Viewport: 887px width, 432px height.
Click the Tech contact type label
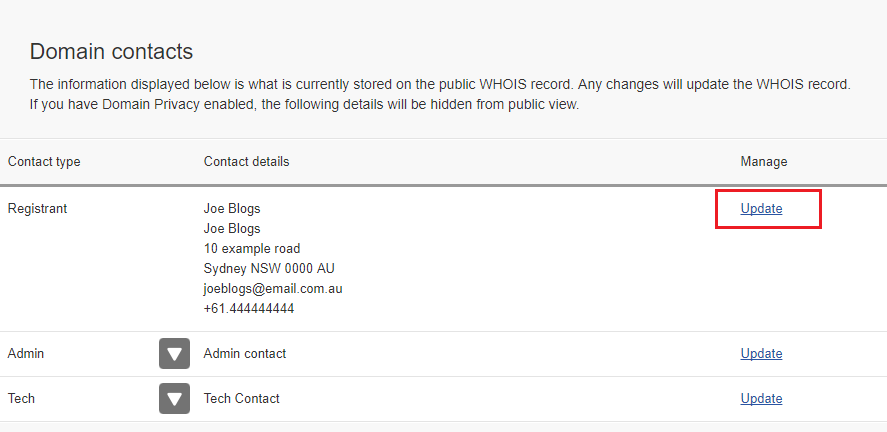click(x=21, y=399)
